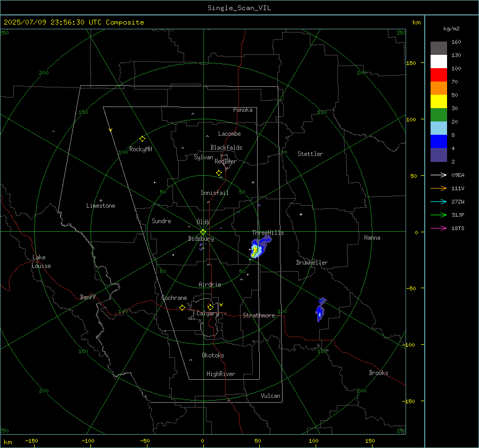Click the Stettler map label
The image size is (479, 448).
[310, 154]
